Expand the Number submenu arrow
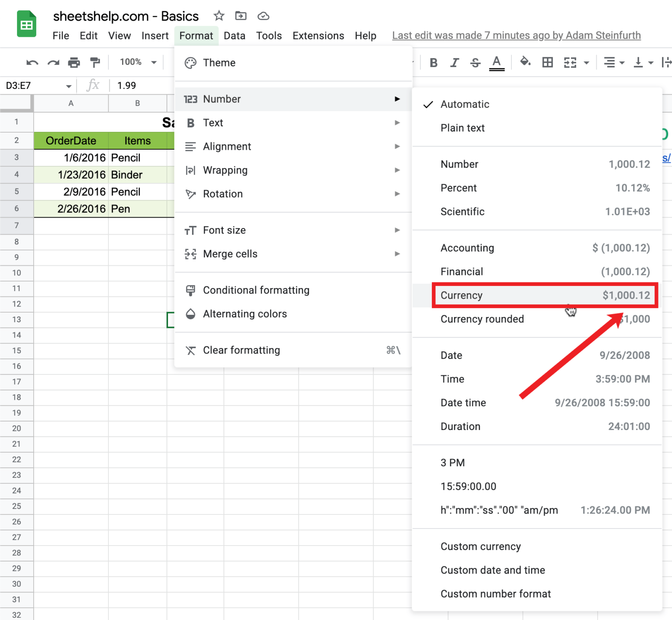This screenshot has height=620, width=672. click(397, 99)
